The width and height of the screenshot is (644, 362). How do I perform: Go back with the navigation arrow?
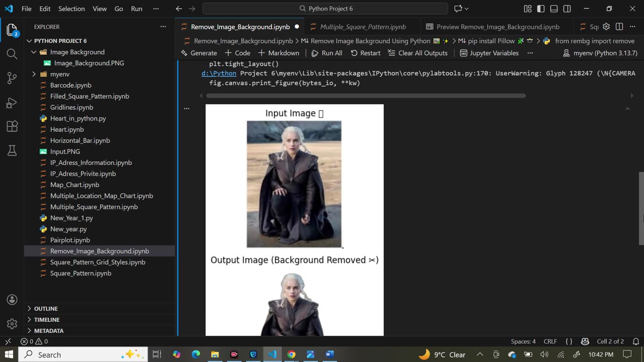coord(179,9)
